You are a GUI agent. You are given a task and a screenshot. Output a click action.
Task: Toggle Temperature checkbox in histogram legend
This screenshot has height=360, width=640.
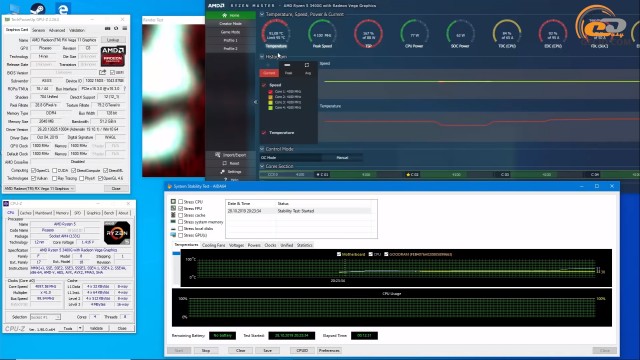[x=264, y=133]
